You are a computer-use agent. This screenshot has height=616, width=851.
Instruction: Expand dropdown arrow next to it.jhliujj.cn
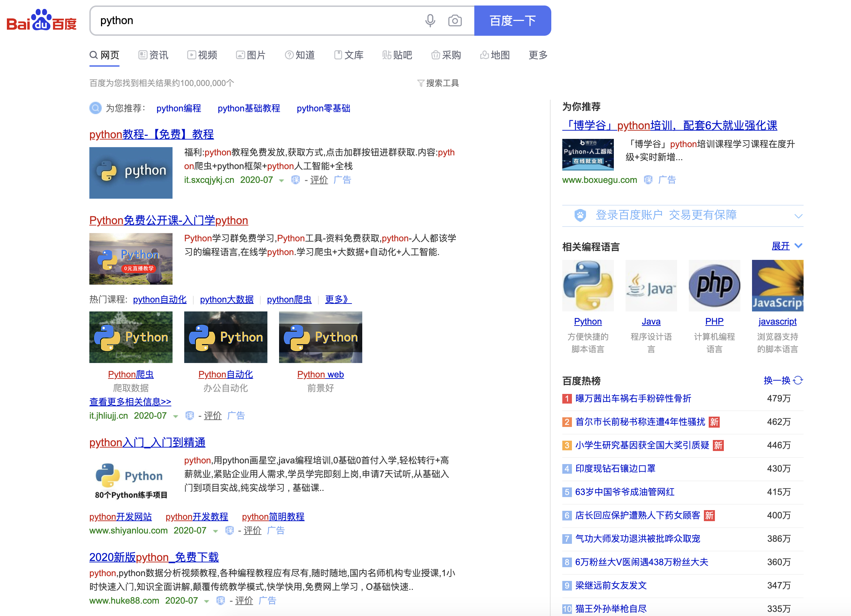point(175,416)
